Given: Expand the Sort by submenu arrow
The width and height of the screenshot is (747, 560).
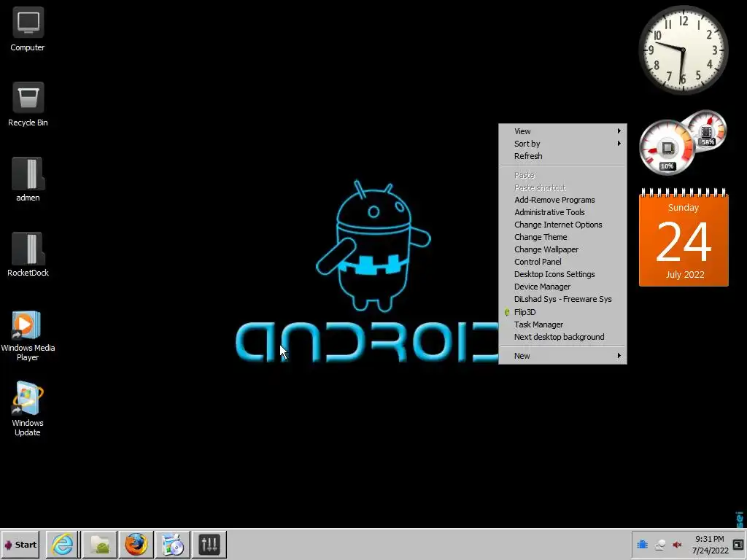Looking at the screenshot, I should point(619,144).
